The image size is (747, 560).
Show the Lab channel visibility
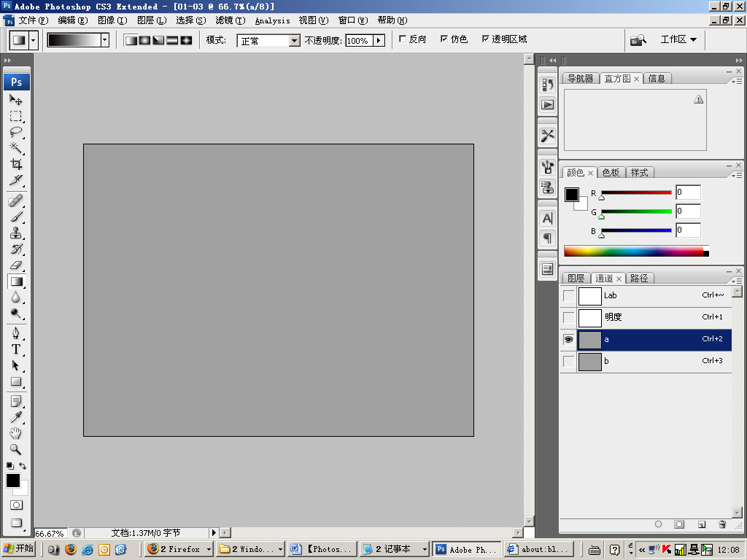568,296
